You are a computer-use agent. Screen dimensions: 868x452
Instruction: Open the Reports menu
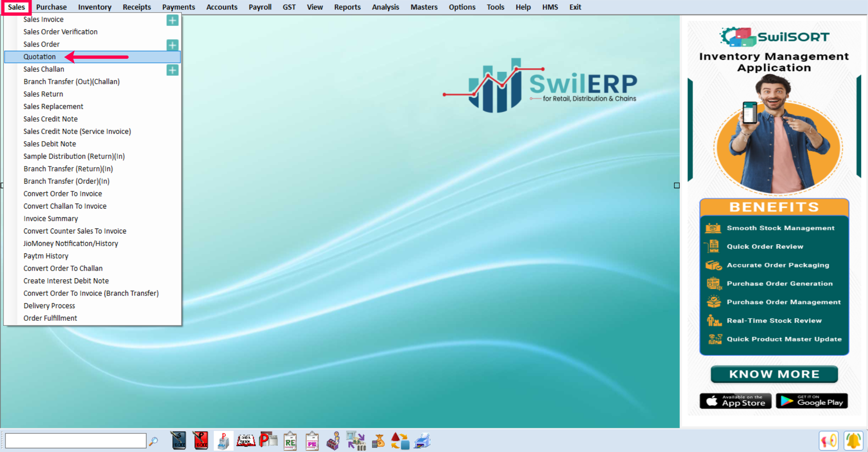point(347,7)
